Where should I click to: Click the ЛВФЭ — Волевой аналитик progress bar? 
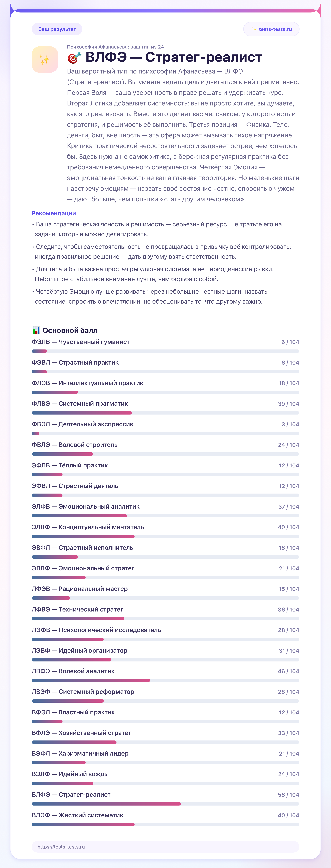pyautogui.click(x=165, y=680)
